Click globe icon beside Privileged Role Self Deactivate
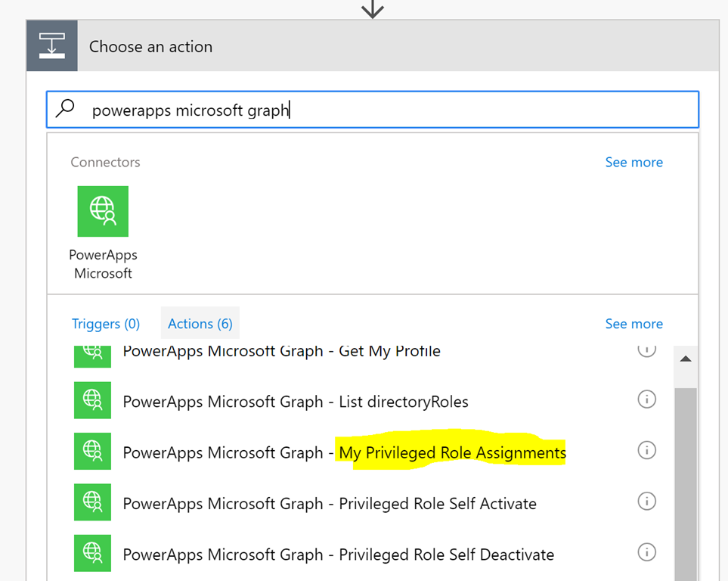The image size is (728, 581). pos(92,553)
